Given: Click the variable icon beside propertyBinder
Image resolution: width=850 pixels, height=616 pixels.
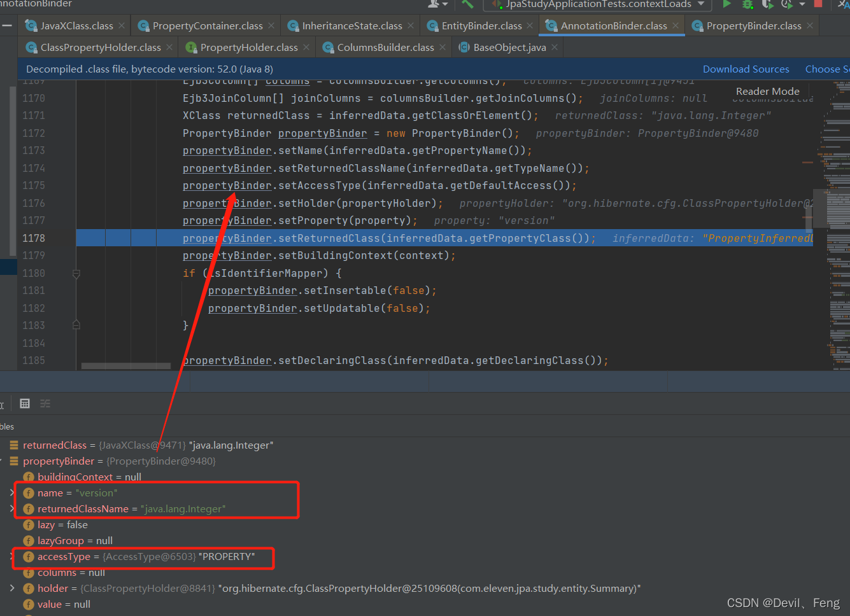Looking at the screenshot, I should [x=14, y=461].
